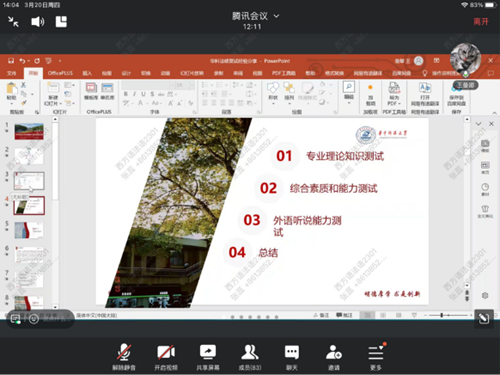Select slide 5 thumbnail in slide panel
The width and height of the screenshot is (500, 375).
[29, 230]
